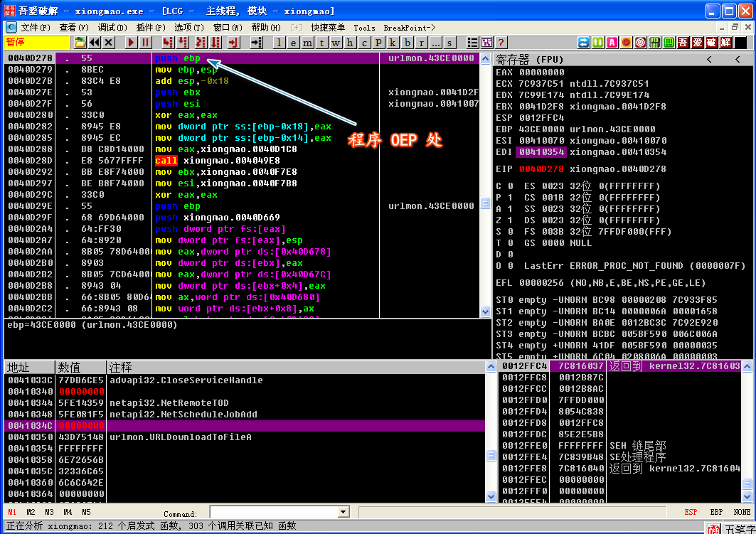The width and height of the screenshot is (756, 534).
Task: Open patches window with the P button
Action: coord(378,43)
